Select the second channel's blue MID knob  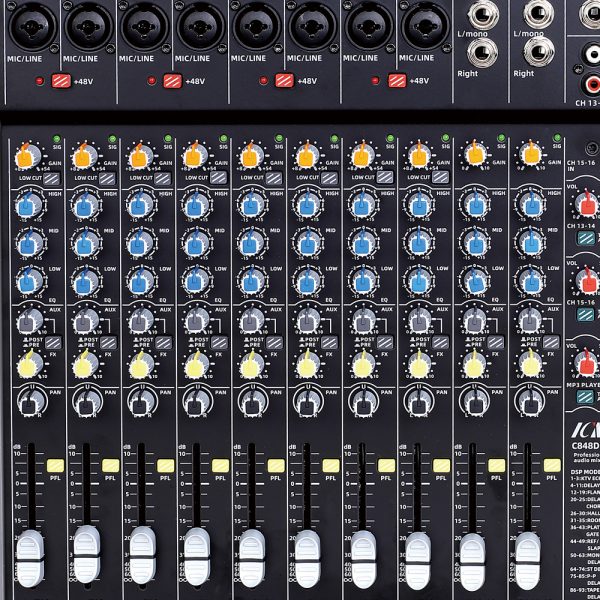pos(86,243)
